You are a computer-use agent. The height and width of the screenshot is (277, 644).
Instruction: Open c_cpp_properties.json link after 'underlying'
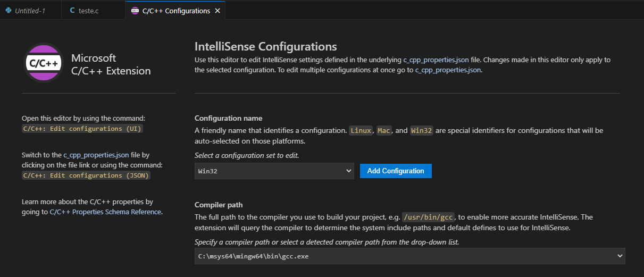(x=436, y=60)
